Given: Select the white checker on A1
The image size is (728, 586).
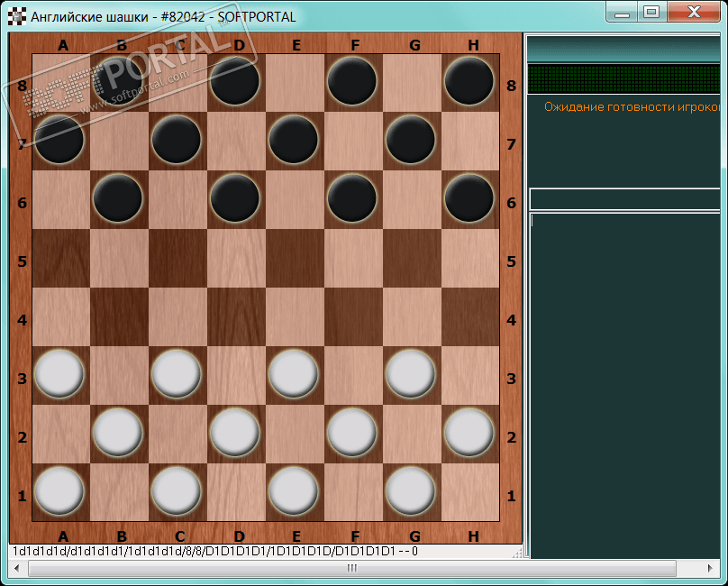Looking at the screenshot, I should 59,491.
